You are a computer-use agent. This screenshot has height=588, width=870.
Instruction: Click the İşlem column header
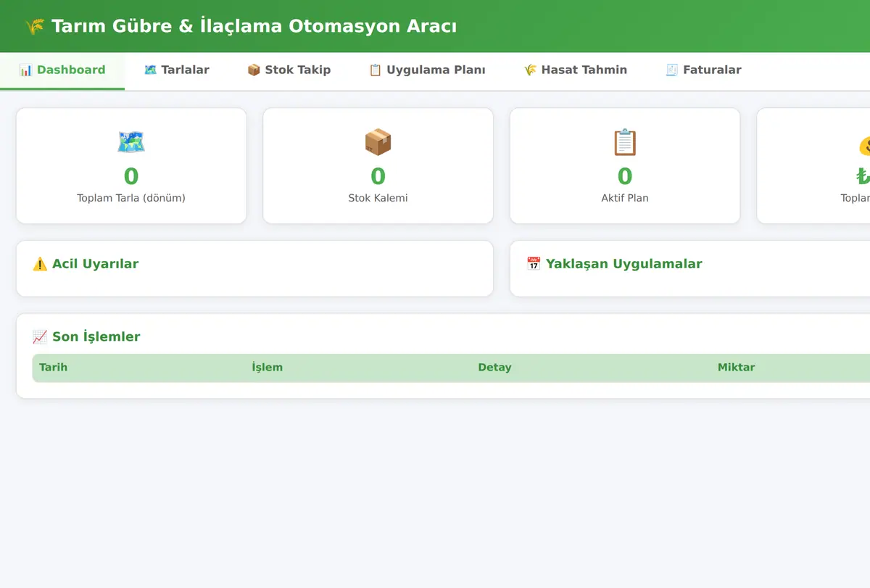[x=268, y=368]
